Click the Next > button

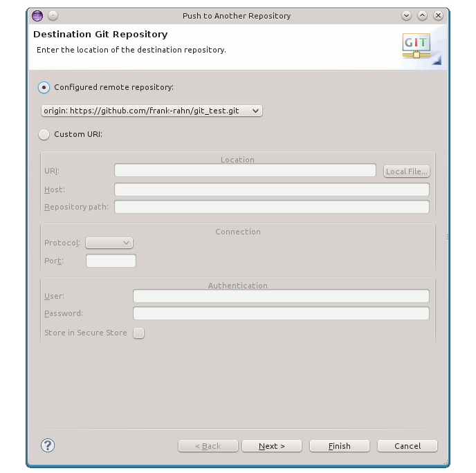point(272,446)
